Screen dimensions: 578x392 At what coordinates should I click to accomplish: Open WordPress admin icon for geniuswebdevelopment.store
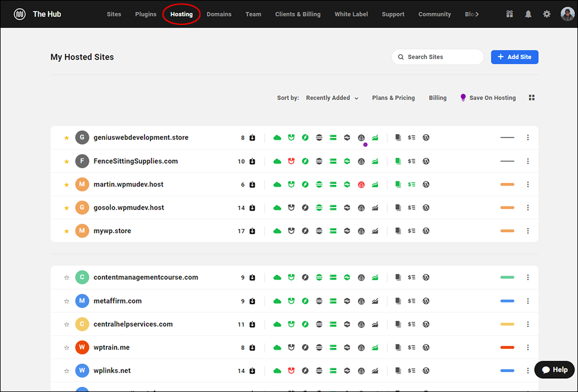coord(426,138)
